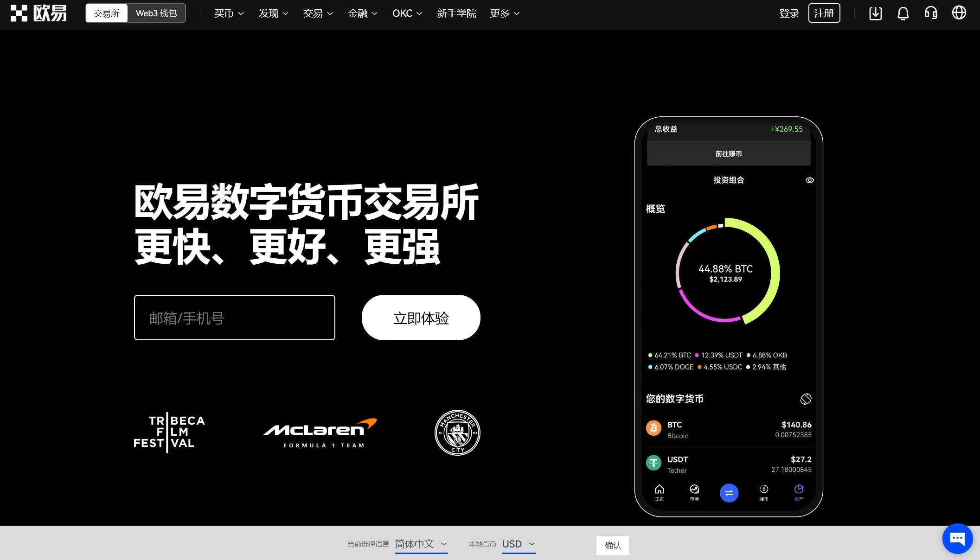Screen dimensions: 980x560
Task: Click the tag/bookmark icon on digital currencies
Action: point(805,397)
